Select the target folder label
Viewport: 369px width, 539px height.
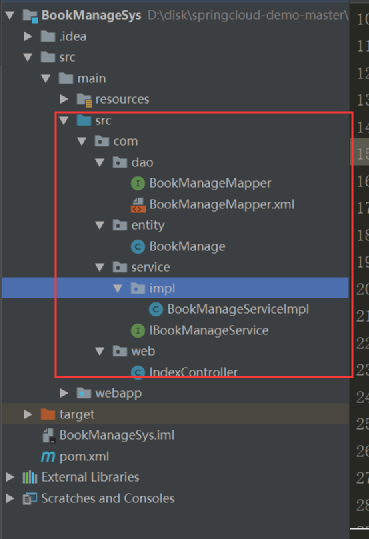tap(77, 415)
